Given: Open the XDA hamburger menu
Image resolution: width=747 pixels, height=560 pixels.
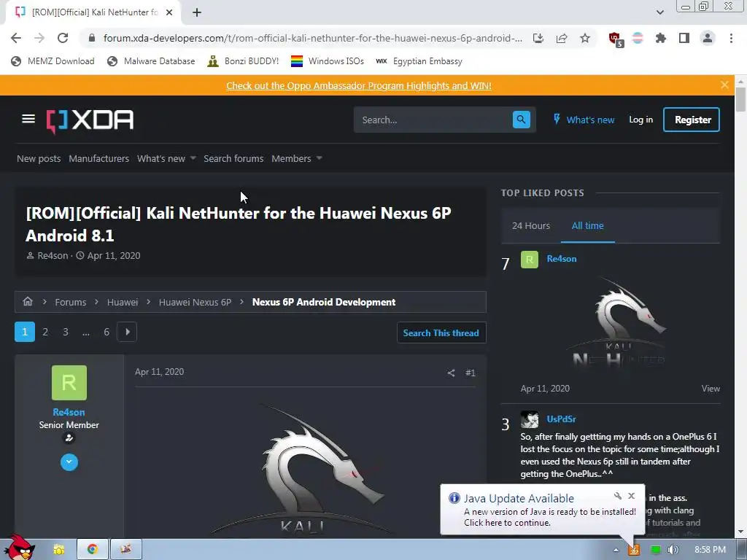Looking at the screenshot, I should pos(28,119).
